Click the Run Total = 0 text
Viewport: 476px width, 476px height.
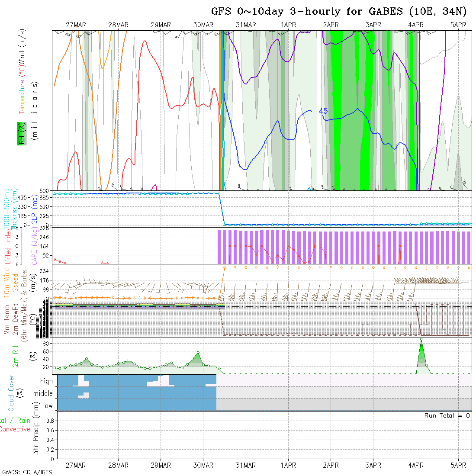tap(447, 415)
